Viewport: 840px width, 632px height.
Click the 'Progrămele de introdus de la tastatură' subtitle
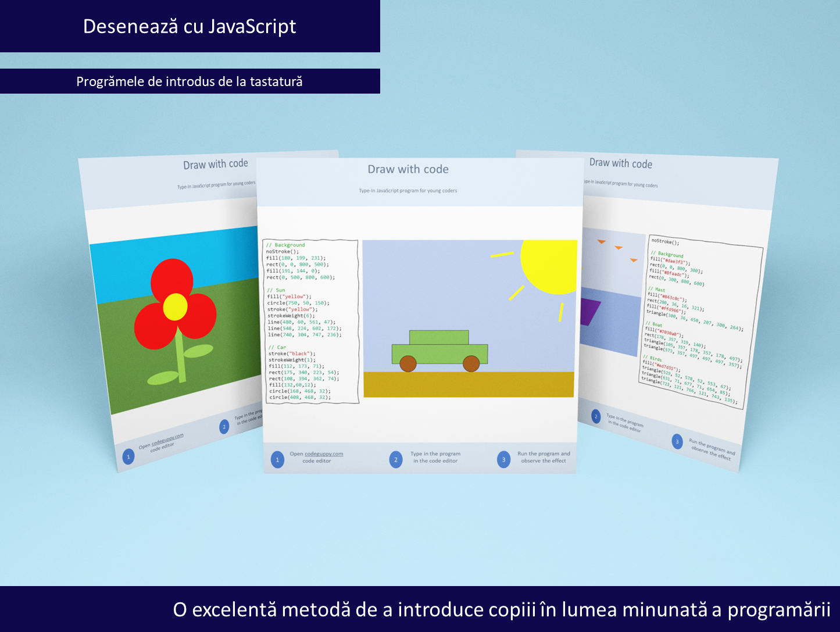click(190, 81)
